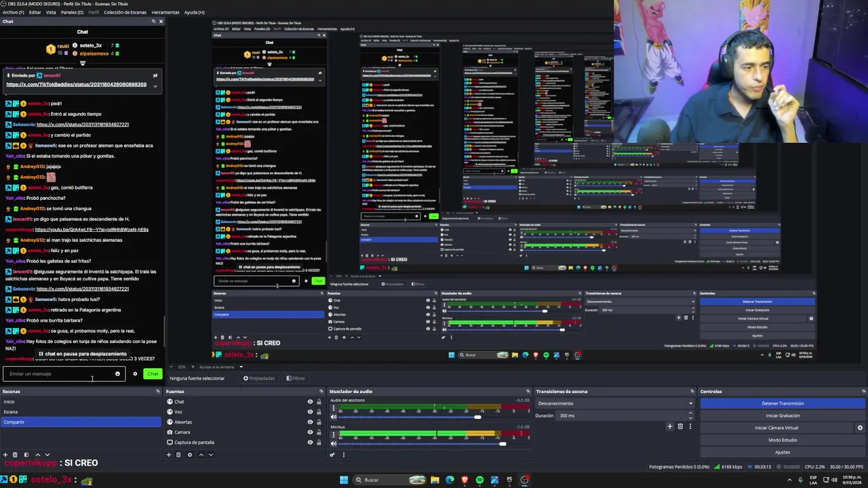Screen dimensions: 868x488
Task: Switch to Modo Estudio
Action: click(x=783, y=440)
